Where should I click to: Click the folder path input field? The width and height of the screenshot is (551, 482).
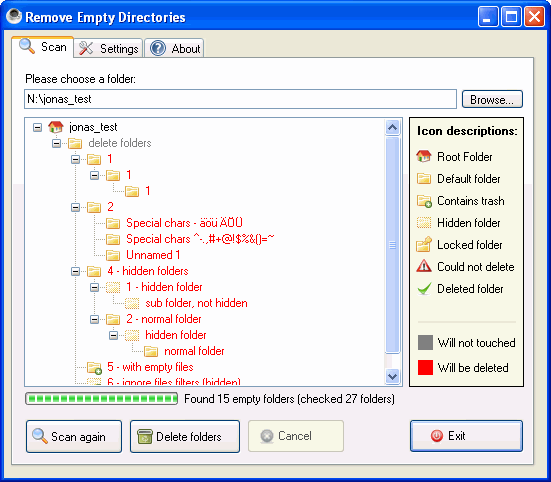[x=240, y=99]
